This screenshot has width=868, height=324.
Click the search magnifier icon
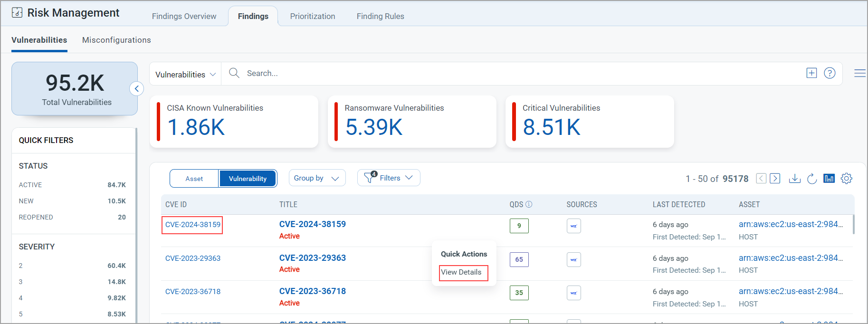234,73
